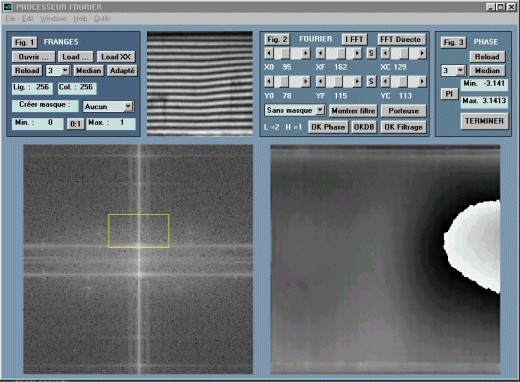Toggle the PI button in Phase panel
Screen dimensions: 520x382
point(449,94)
